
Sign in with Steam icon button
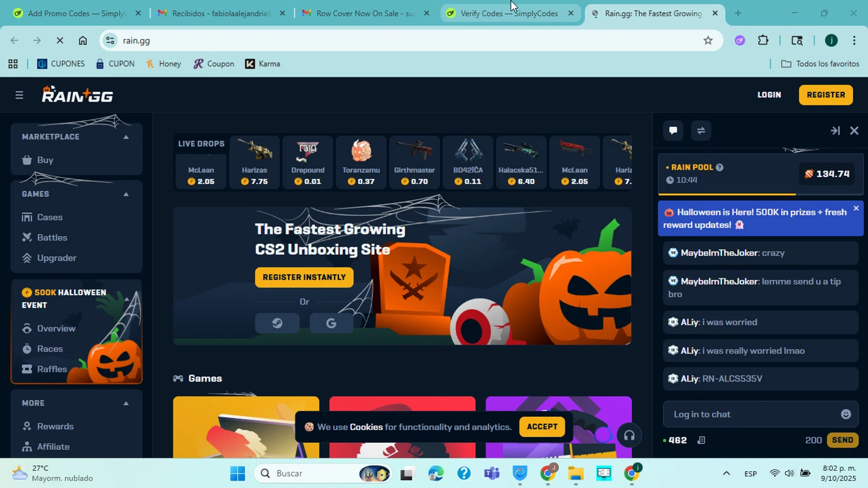(x=277, y=323)
